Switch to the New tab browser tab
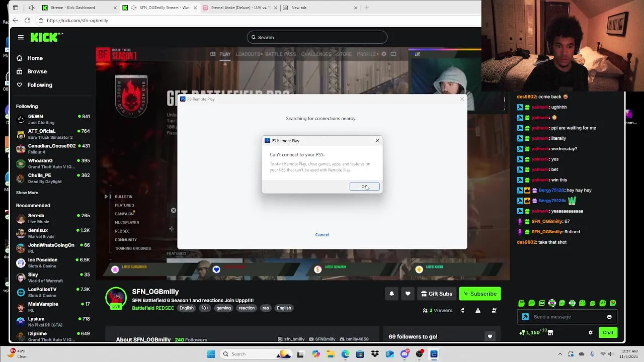The height and width of the screenshot is (362, 644). (x=320, y=8)
